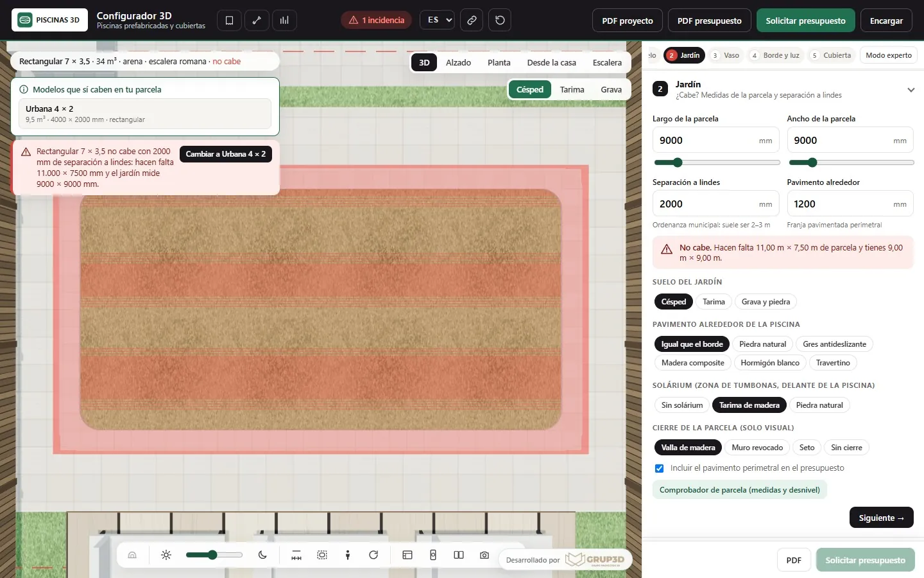Take a snapshot with the camera icon
Screen dimensions: 924x578
pyautogui.click(x=484, y=555)
